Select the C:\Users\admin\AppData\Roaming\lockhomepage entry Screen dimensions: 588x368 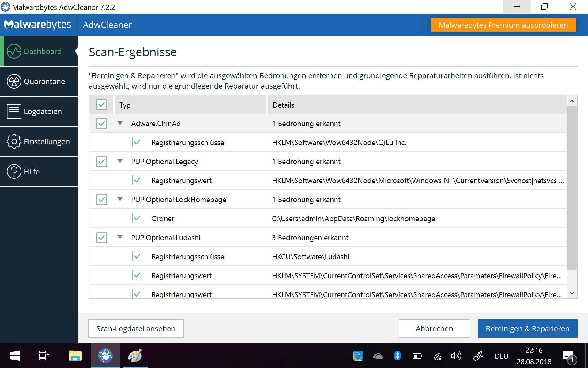353,219
